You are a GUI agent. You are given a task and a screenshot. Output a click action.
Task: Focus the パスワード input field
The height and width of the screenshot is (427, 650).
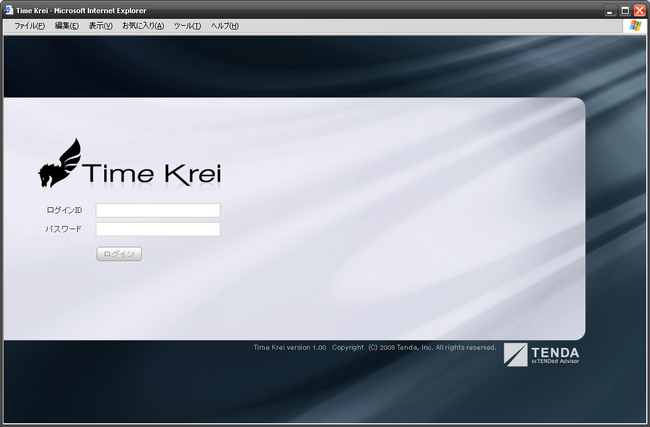pos(157,229)
